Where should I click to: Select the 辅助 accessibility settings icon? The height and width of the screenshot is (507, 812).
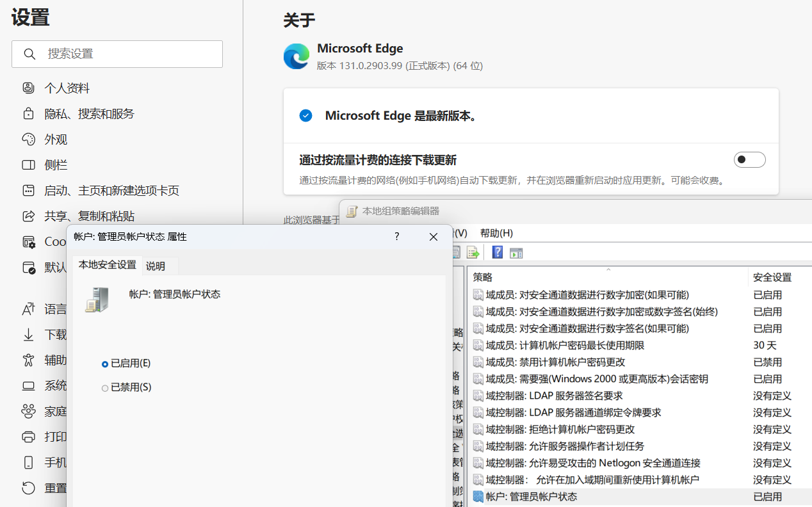click(29, 360)
